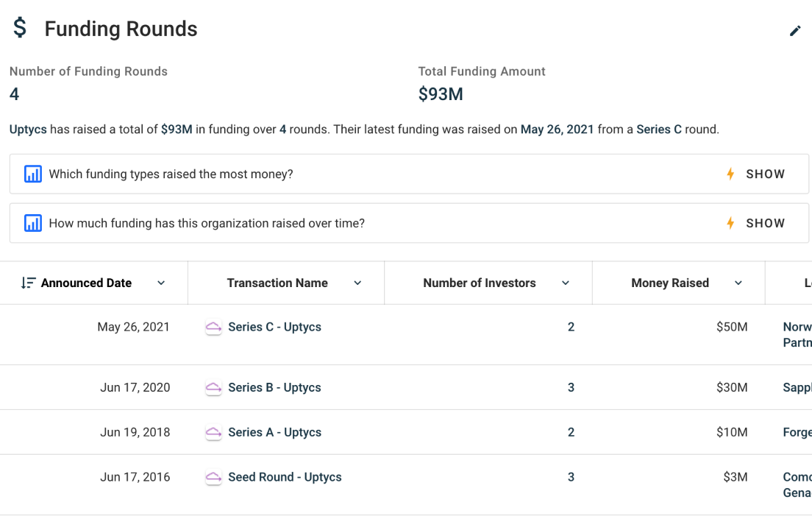The image size is (812, 530).
Task: Click the investor count 2 in Series A row
Action: point(571,432)
